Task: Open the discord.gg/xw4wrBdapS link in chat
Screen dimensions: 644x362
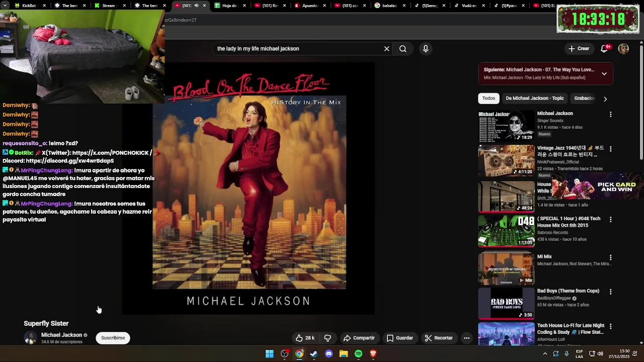Action: pyautogui.click(x=70, y=161)
